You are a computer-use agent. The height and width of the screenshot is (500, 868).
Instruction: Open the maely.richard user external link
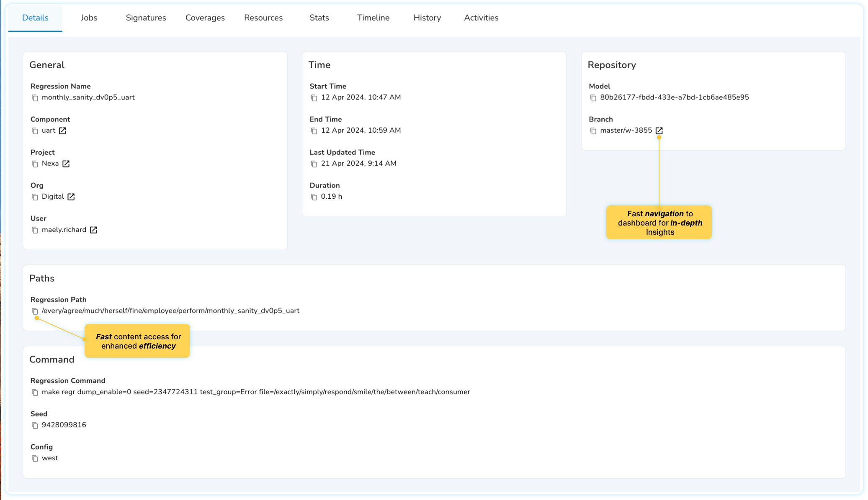click(93, 230)
